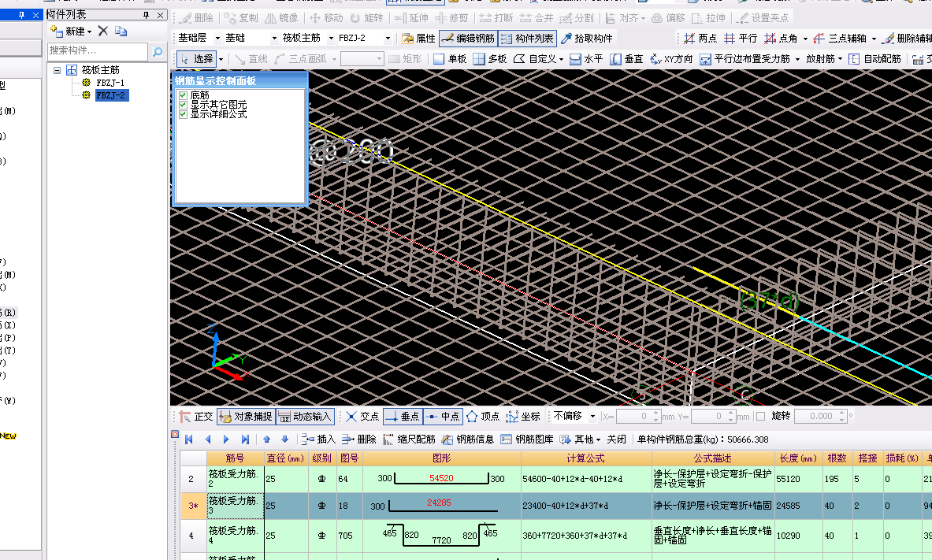Enable 坐标 coordinate input
This screenshot has height=560, width=932.
(x=523, y=417)
